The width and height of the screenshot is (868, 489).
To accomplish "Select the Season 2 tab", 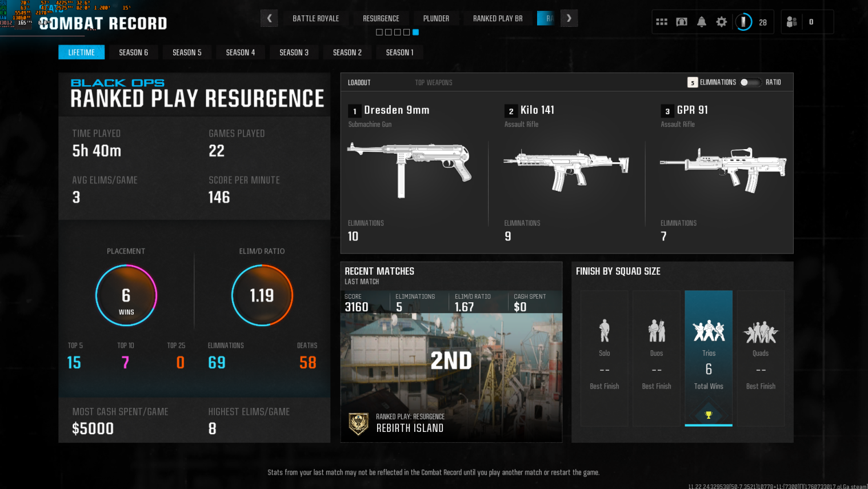I will pos(347,53).
